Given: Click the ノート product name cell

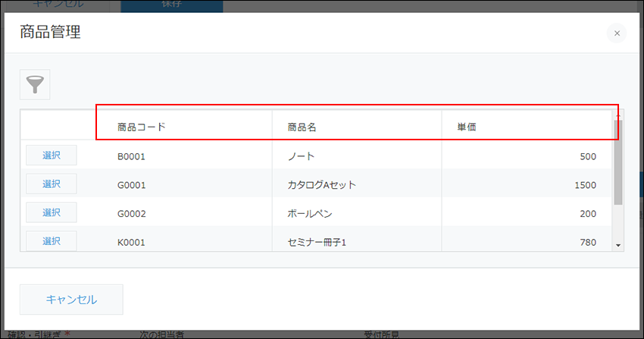Looking at the screenshot, I should click(301, 157).
